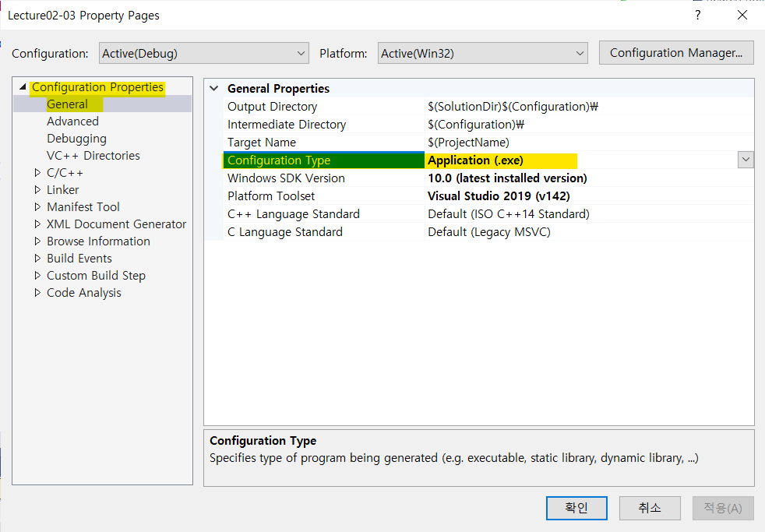
Task: Open the Configuration dropdown showing Active(Debug)
Action: 204,53
